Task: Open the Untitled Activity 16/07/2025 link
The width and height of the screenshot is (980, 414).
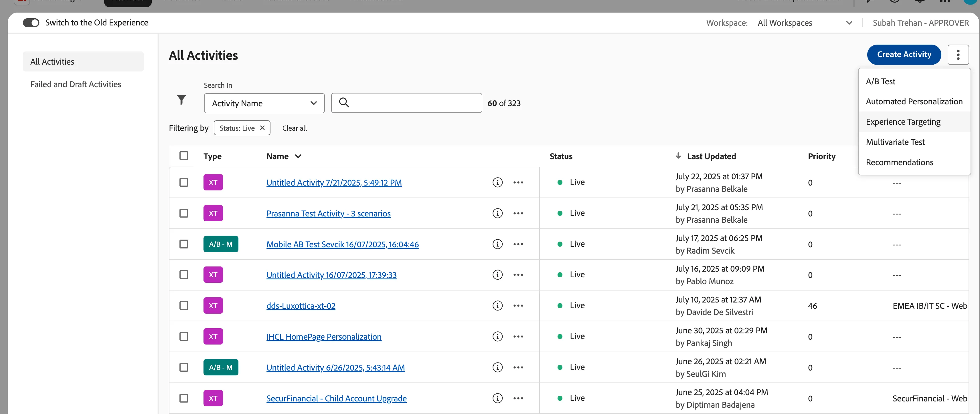Action: 331,275
